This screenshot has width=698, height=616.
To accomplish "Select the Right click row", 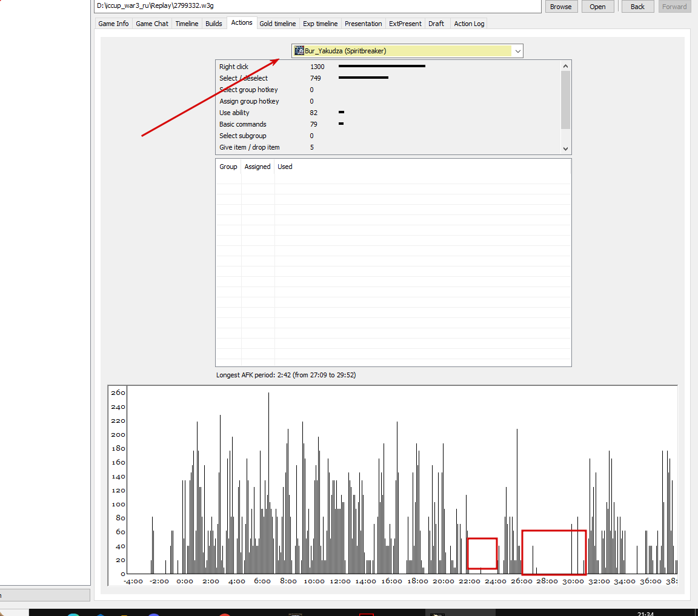I will tap(387, 67).
